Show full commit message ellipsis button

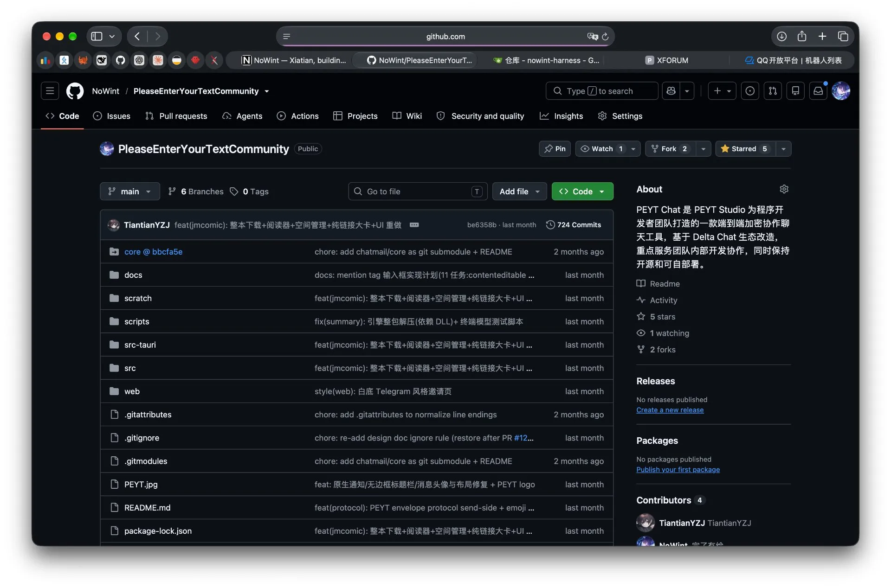414,225
